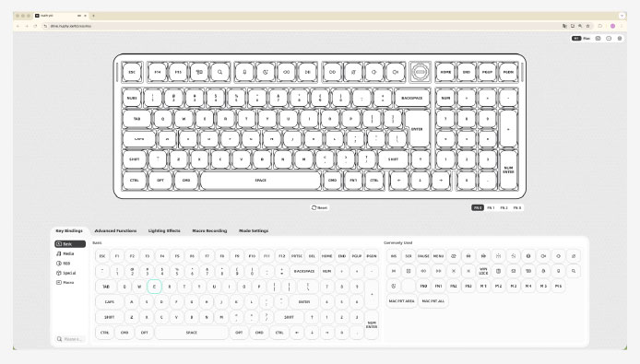The height and width of the screenshot is (364, 640).
Task: Pick ESC from the Basic key list
Action: point(102,256)
